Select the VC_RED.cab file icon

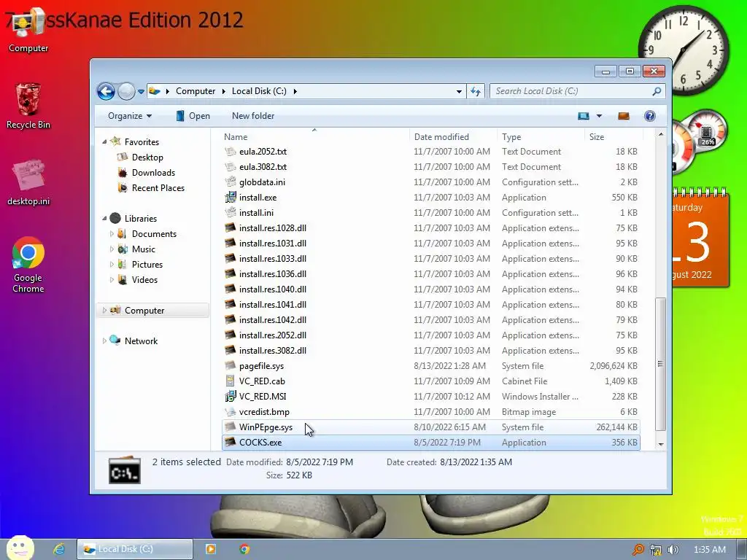[x=230, y=381]
